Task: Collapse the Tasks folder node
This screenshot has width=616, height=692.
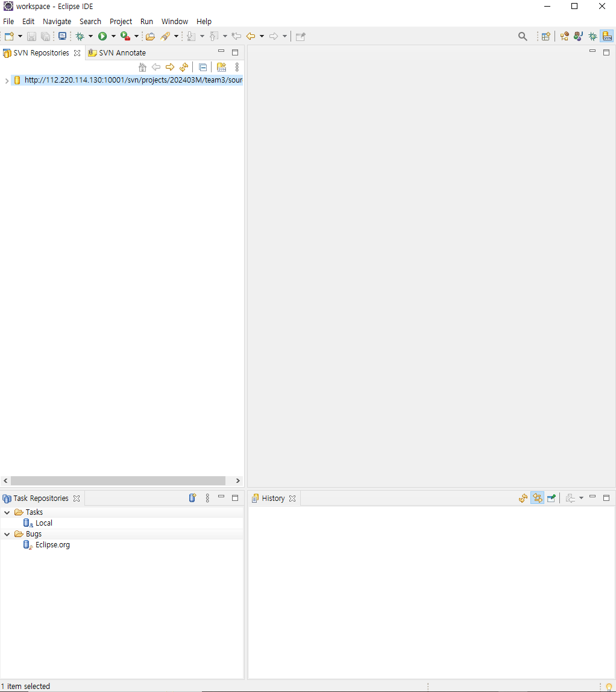Action: click(7, 512)
